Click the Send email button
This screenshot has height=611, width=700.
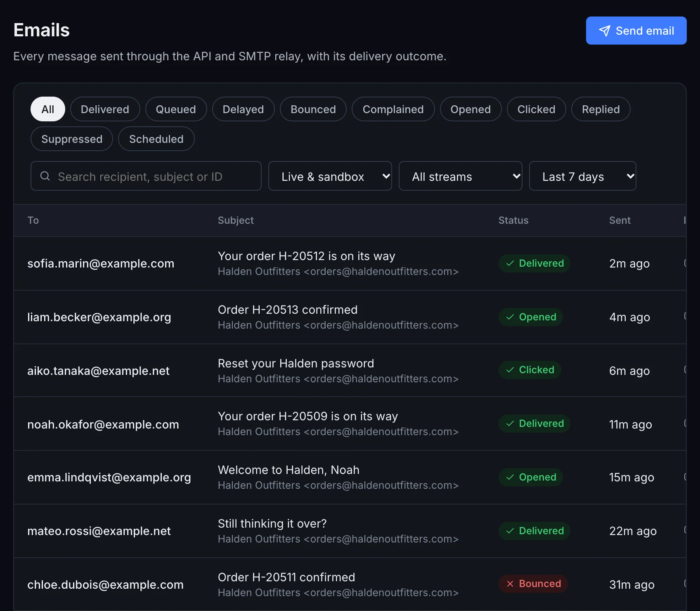(x=636, y=31)
